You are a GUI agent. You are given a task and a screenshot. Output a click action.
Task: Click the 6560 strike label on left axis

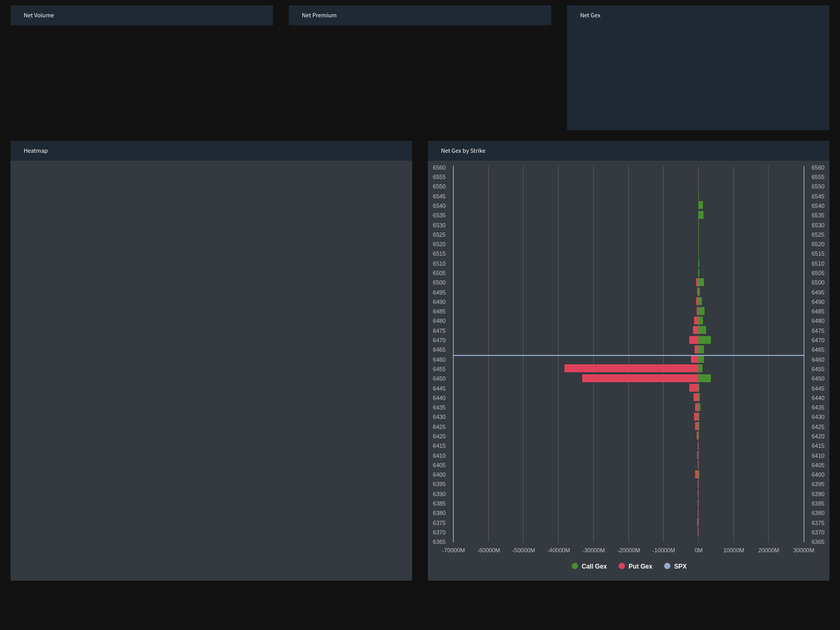pos(439,167)
